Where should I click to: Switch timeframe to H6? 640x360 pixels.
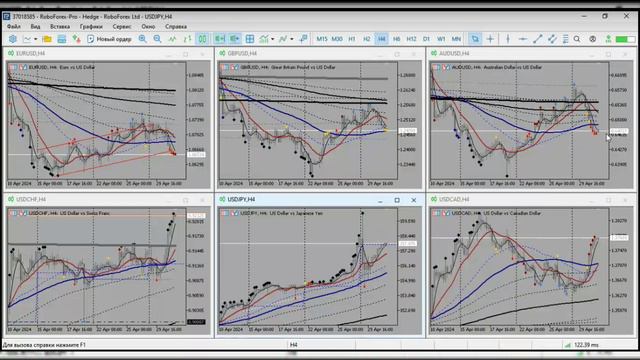click(x=396, y=39)
